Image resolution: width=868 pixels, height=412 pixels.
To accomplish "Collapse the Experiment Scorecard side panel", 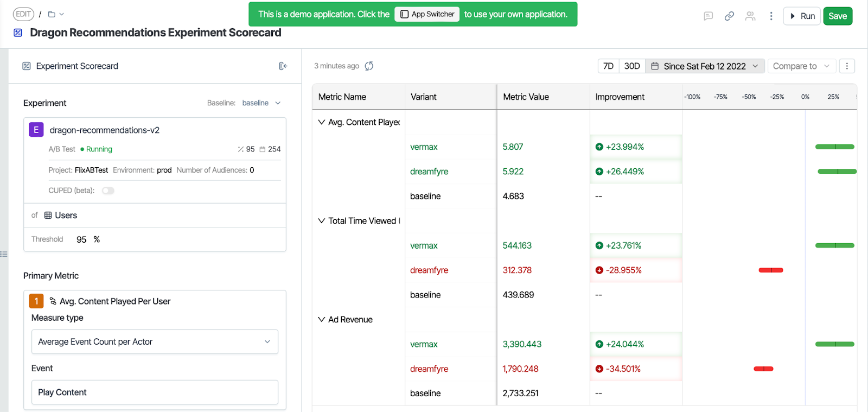I will [283, 66].
